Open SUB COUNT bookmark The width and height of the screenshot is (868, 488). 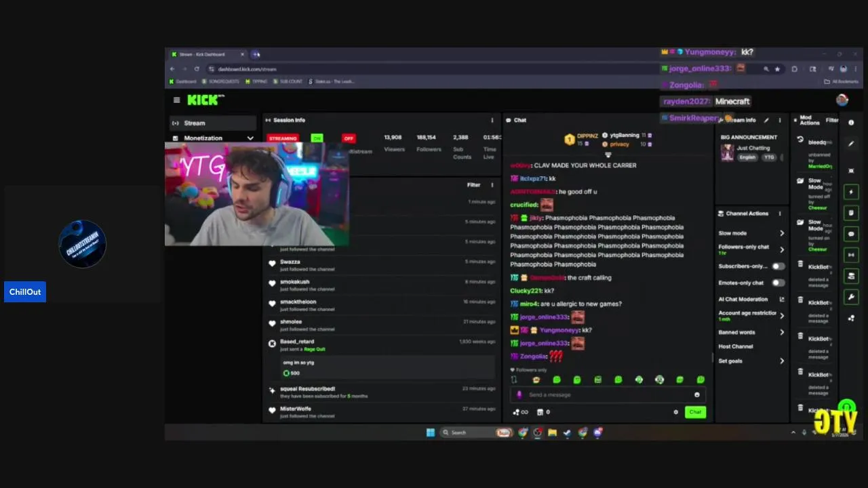(x=288, y=81)
